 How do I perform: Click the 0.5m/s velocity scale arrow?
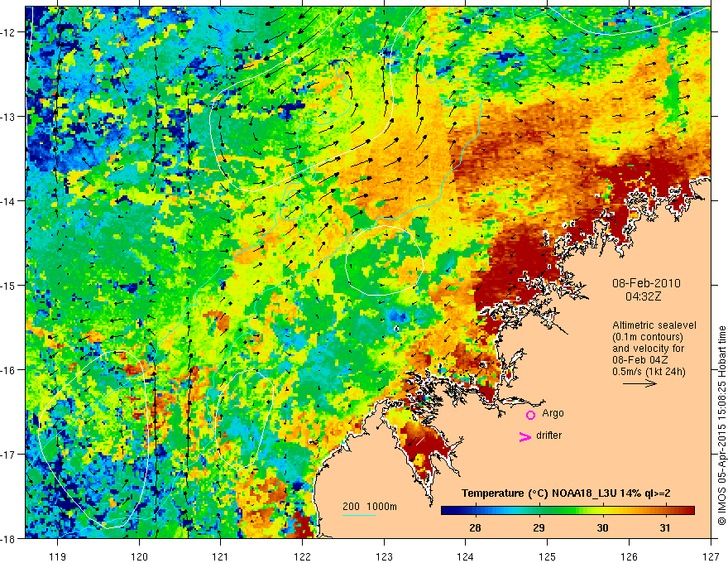click(x=639, y=383)
